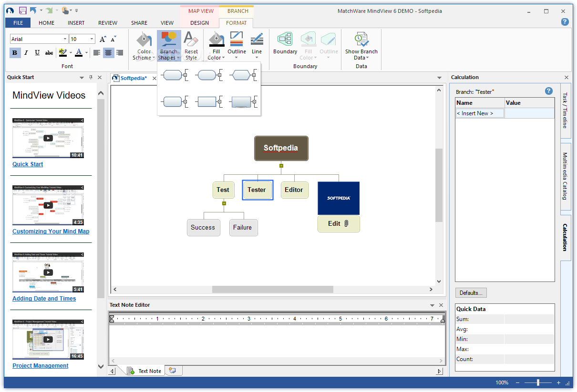Click the Save icon in quick access toolbar
The height and width of the screenshot is (392, 577).
22,10
